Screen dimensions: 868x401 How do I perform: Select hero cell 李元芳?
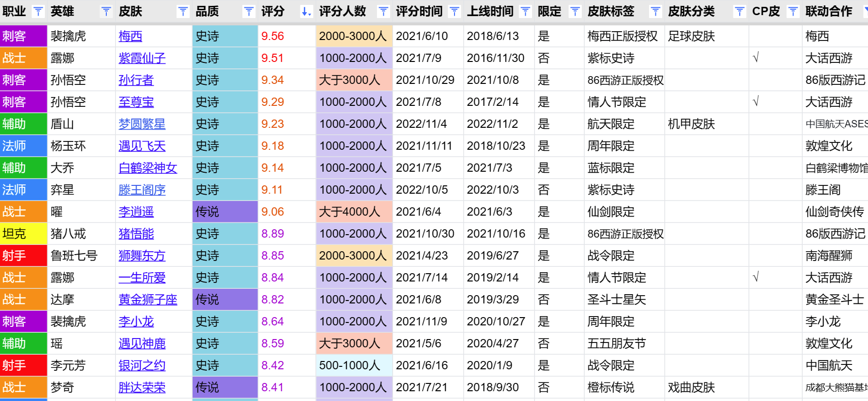tap(81, 365)
